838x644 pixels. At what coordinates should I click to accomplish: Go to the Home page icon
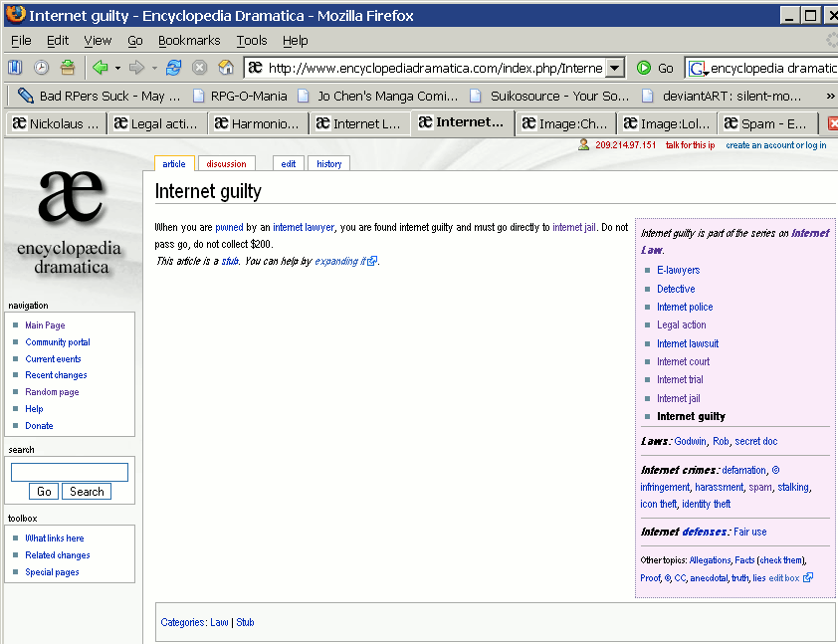pos(226,68)
